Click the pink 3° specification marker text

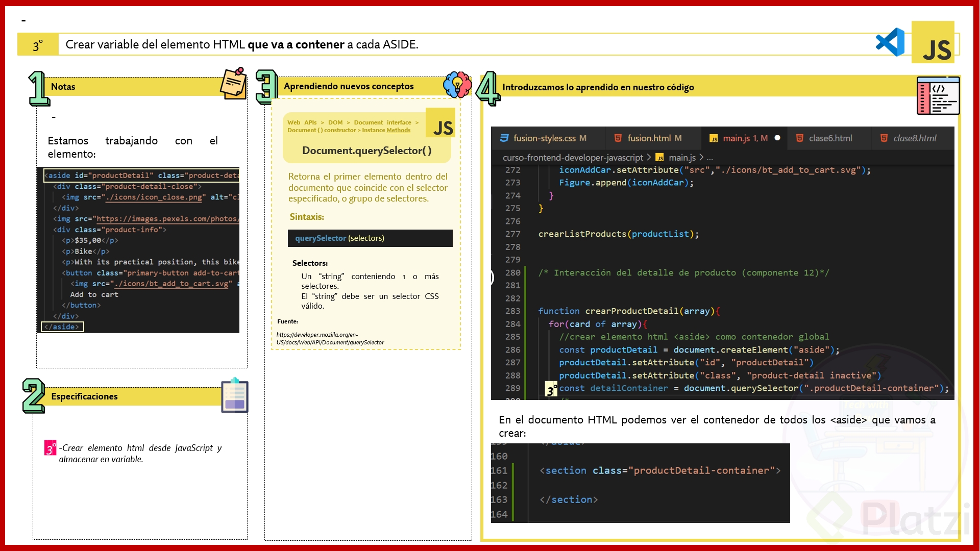50,448
